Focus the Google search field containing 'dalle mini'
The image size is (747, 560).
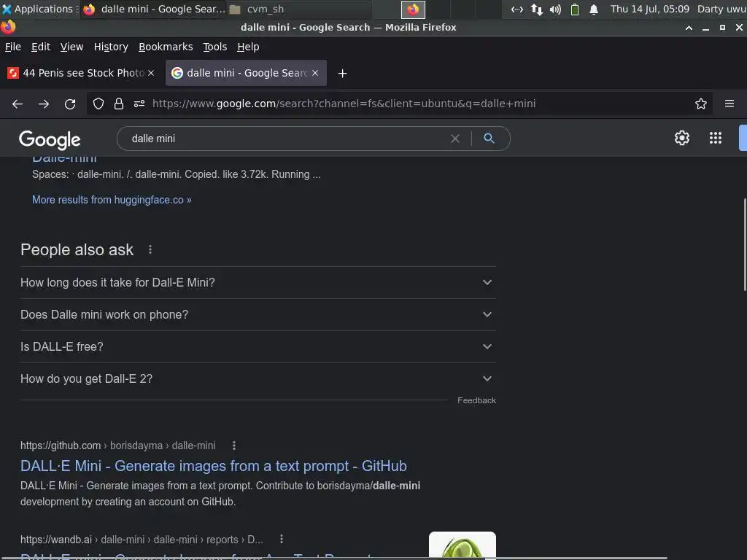(x=286, y=139)
